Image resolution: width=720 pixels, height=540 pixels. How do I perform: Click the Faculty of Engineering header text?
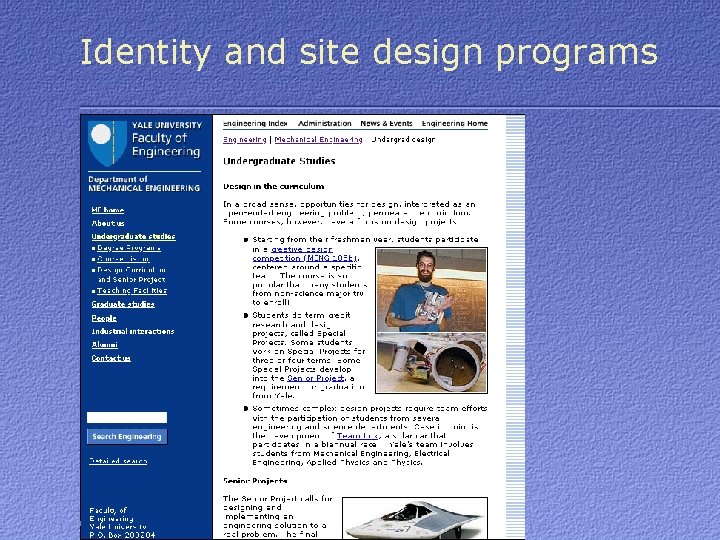tap(166, 145)
